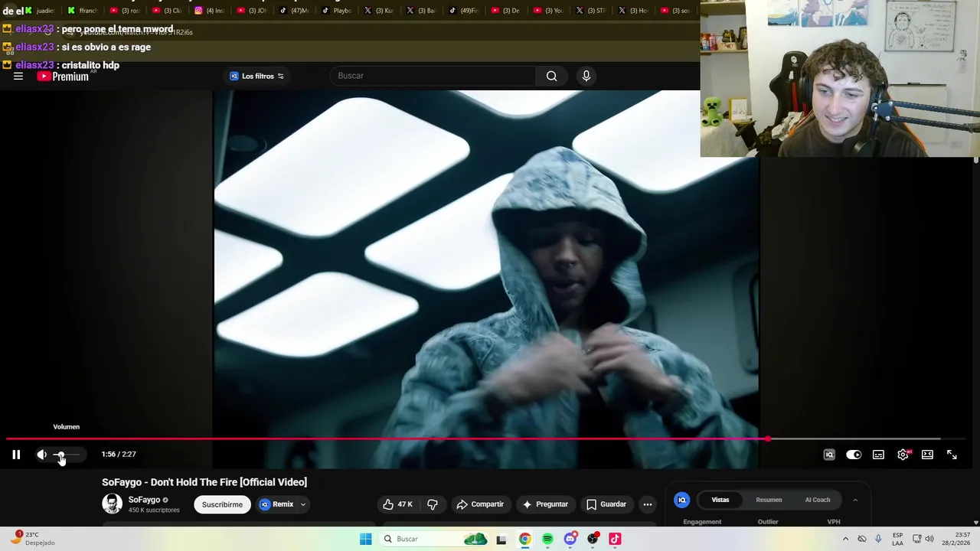
Task: Collapse the IQ panel with the chevron
Action: (855, 500)
